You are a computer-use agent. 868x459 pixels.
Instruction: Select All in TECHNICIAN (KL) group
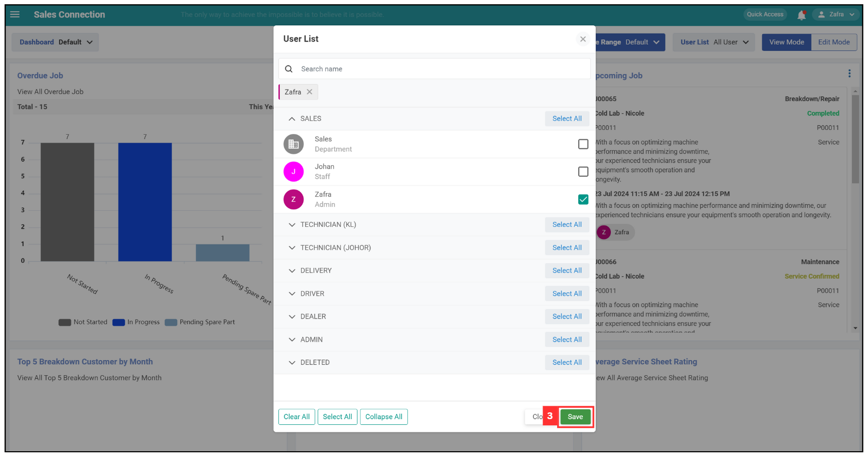(567, 225)
